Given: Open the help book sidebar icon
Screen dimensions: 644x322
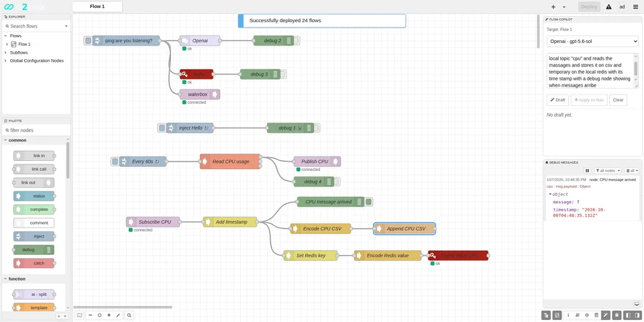Looking at the screenshot, I should tap(578, 315).
